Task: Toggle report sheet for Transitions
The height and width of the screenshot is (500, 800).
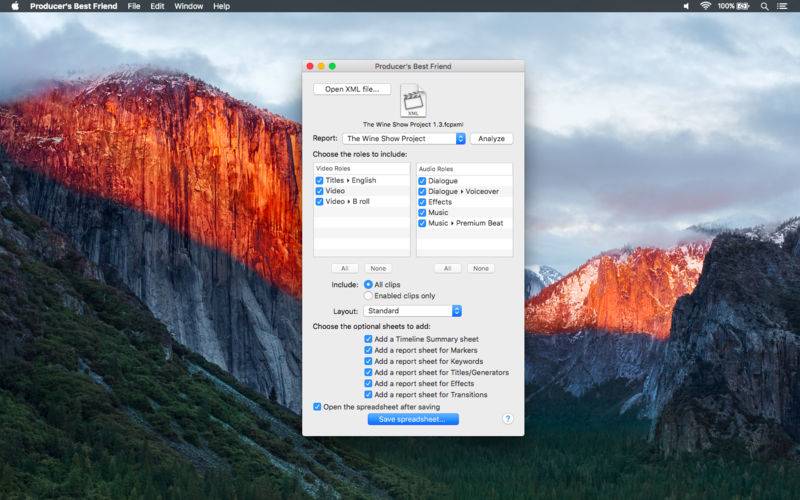Action: click(368, 394)
